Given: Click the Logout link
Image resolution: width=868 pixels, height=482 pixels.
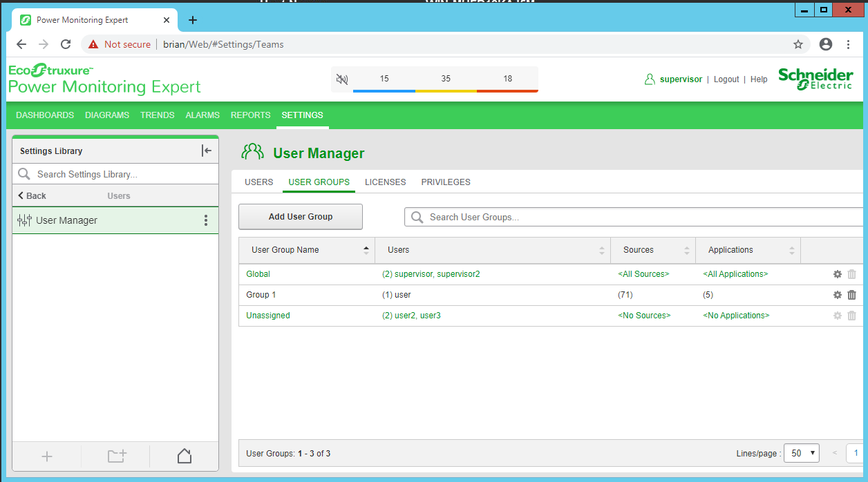Looking at the screenshot, I should (726, 79).
